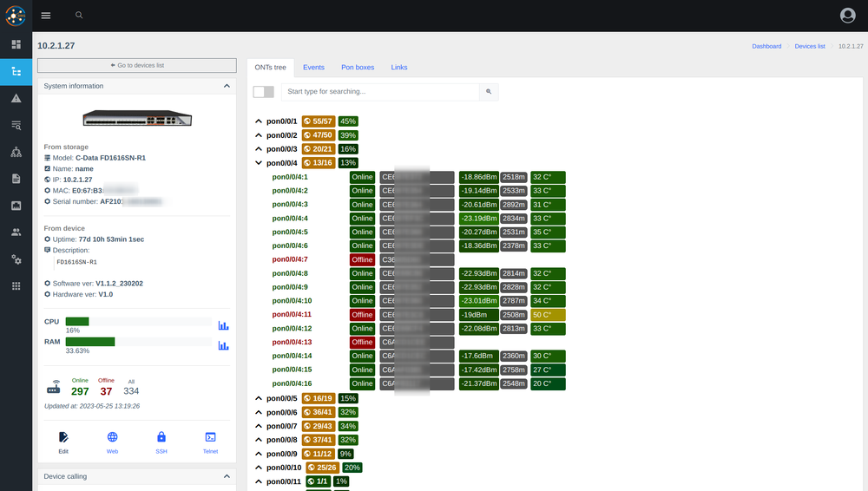Click the CPU usage chart icon
Image resolution: width=868 pixels, height=491 pixels.
223,325
